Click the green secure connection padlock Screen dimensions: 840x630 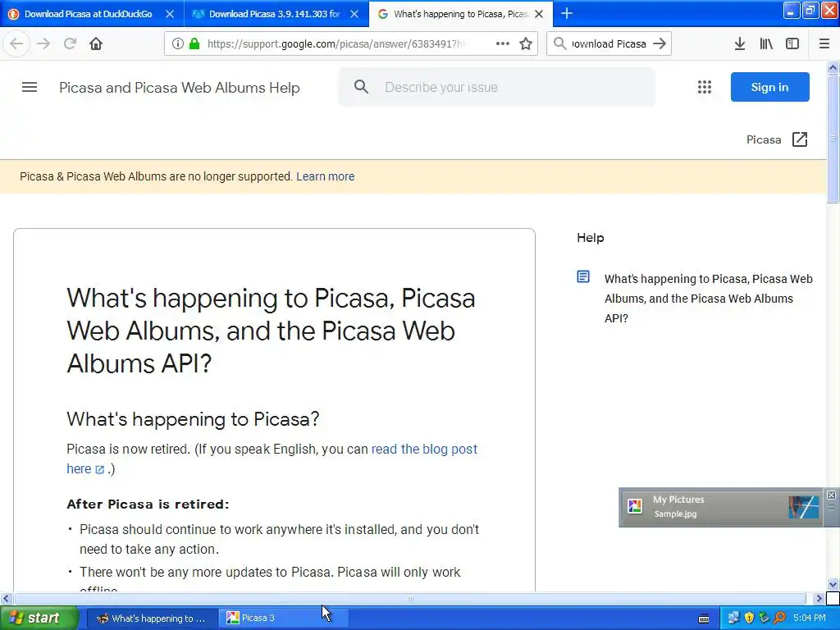point(194,44)
